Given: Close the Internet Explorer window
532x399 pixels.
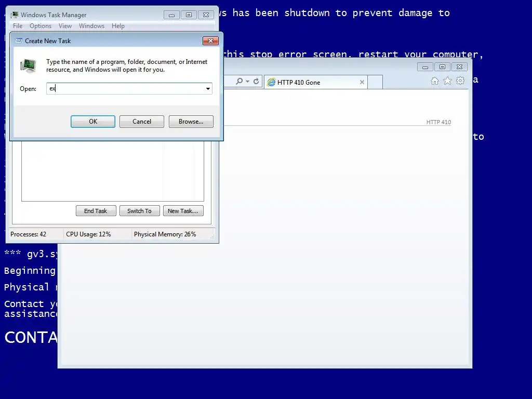Looking at the screenshot, I should click(459, 67).
